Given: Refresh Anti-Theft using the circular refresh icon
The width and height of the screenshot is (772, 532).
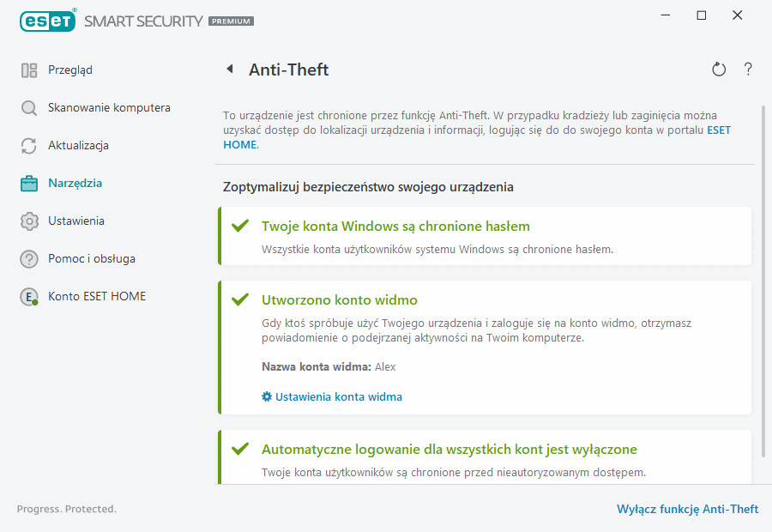Looking at the screenshot, I should tap(719, 69).
